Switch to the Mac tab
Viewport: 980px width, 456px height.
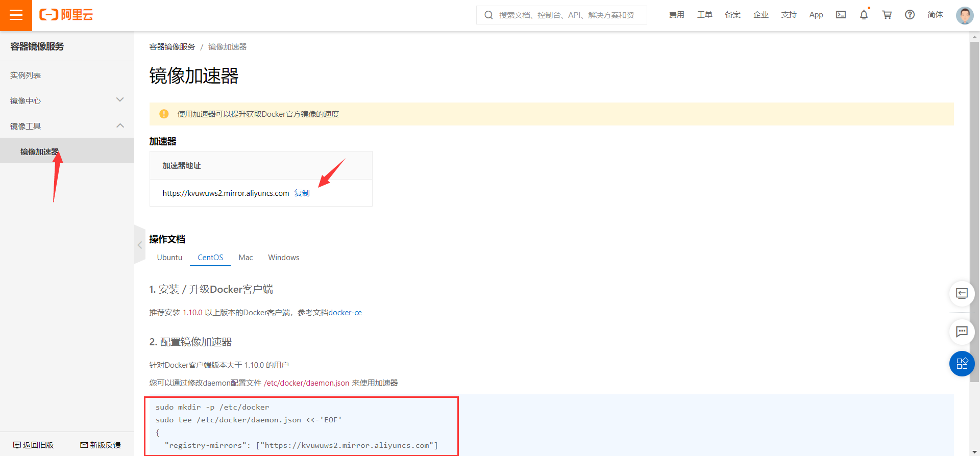[x=246, y=258]
